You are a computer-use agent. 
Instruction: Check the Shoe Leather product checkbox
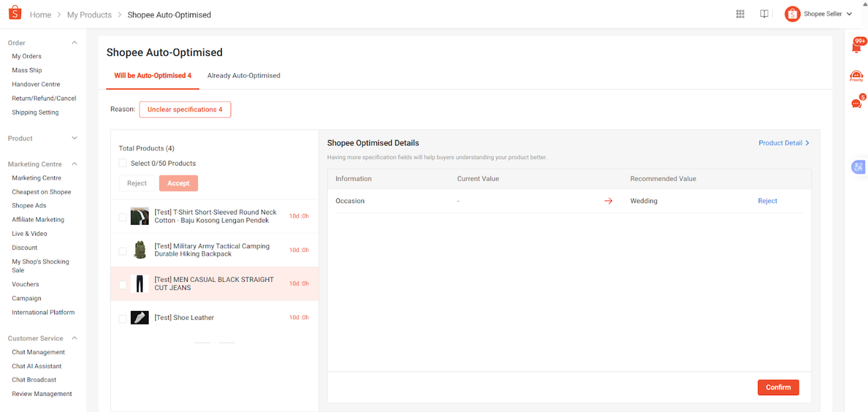(x=123, y=319)
